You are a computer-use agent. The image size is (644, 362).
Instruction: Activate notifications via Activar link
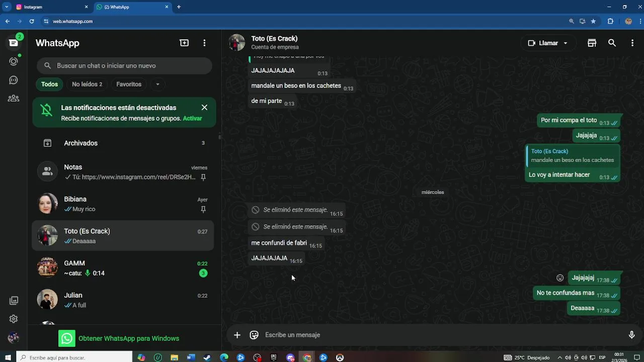[x=192, y=119]
